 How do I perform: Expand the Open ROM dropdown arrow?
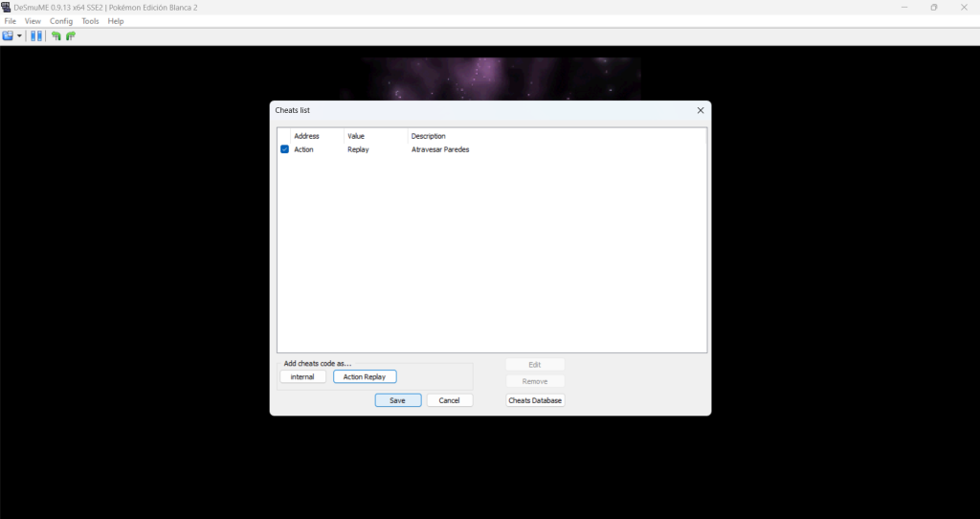[19, 35]
